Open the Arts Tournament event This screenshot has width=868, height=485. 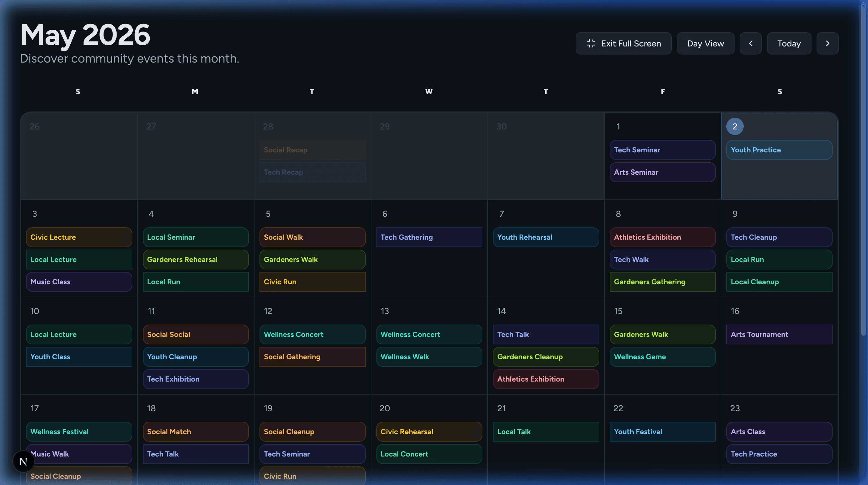click(x=779, y=334)
